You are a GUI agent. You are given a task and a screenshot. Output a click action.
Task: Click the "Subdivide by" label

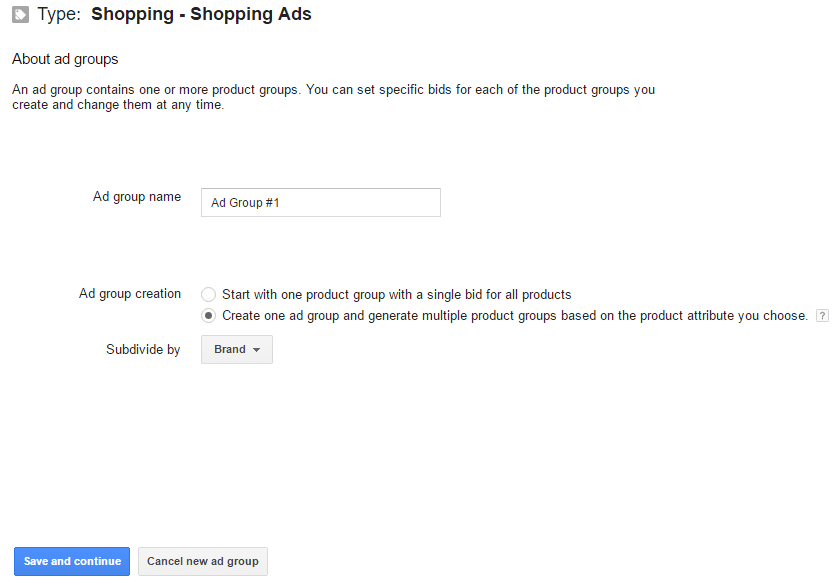143,350
